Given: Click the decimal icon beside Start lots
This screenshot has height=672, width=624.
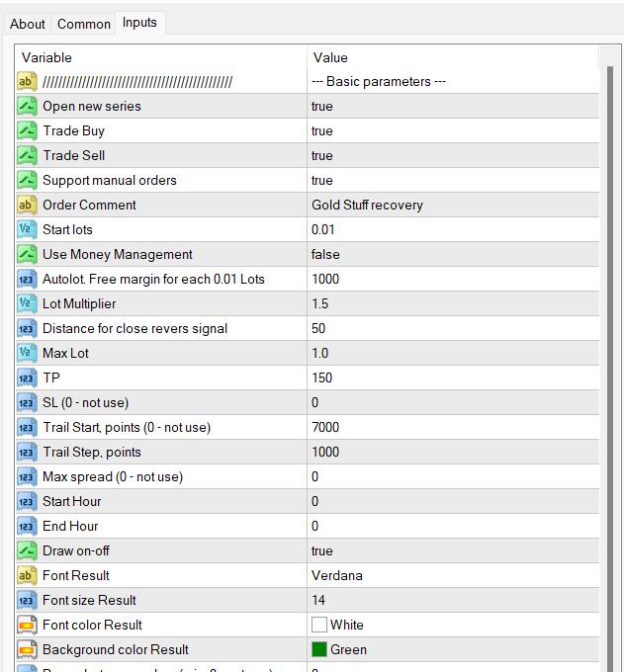Looking at the screenshot, I should point(27,229).
